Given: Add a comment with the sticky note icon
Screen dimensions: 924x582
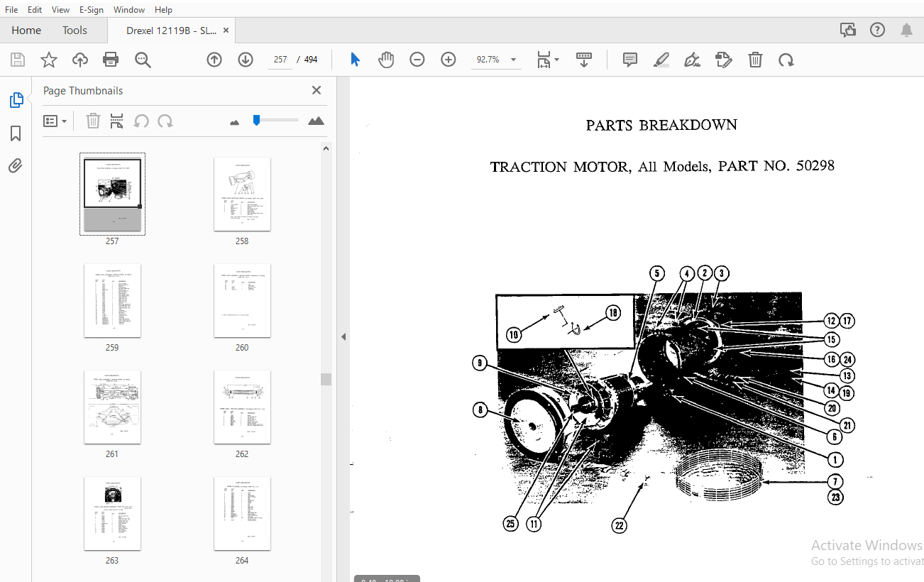Looking at the screenshot, I should 629,60.
